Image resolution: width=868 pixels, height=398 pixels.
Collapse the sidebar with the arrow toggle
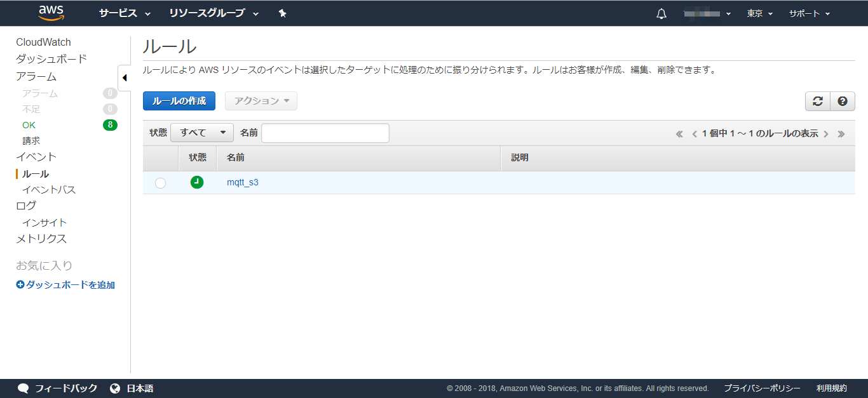(125, 77)
